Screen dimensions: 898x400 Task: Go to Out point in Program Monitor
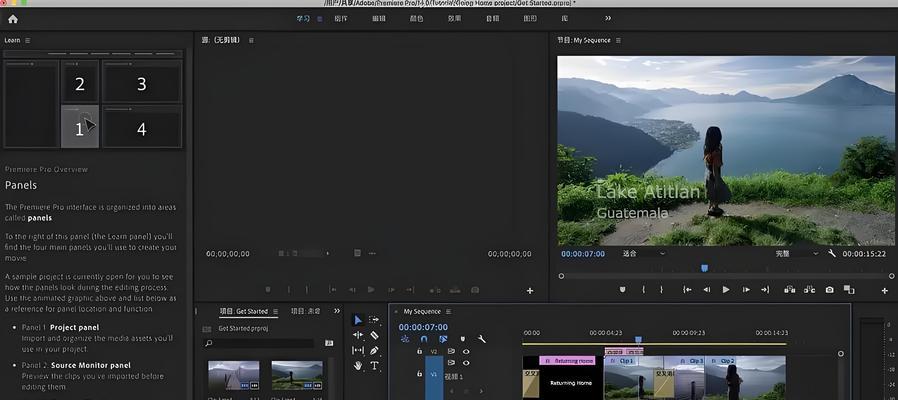[765, 290]
